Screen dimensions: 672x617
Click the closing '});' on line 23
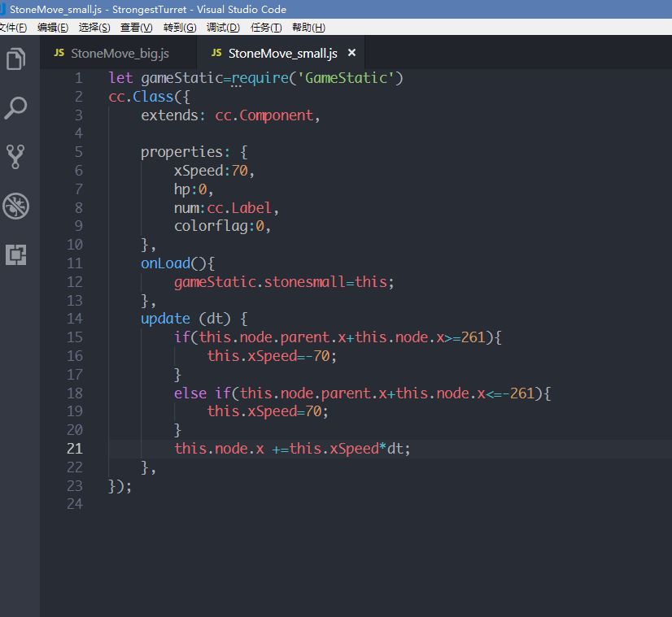[120, 486]
